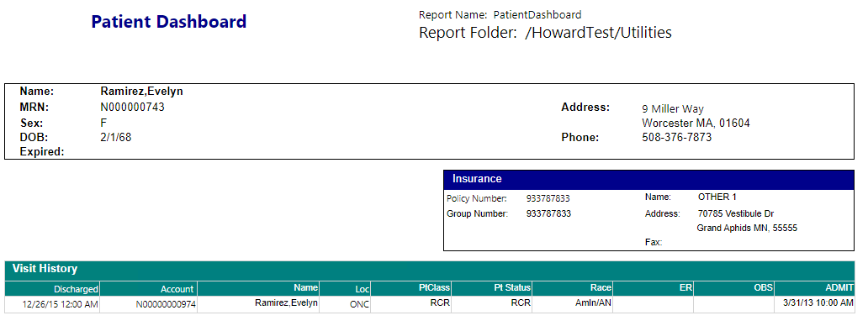
Task: Click the Report Folder /HowardTest/Utilities path
Action: [x=545, y=33]
